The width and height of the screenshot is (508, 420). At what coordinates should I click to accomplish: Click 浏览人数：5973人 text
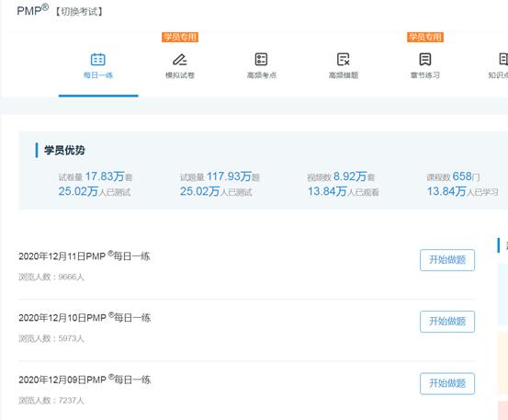click(51, 338)
